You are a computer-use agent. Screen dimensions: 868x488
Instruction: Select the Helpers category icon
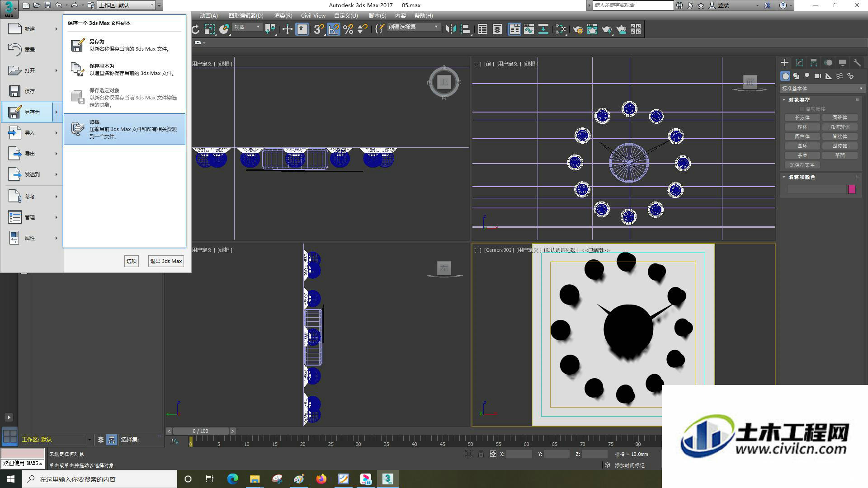pos(829,76)
